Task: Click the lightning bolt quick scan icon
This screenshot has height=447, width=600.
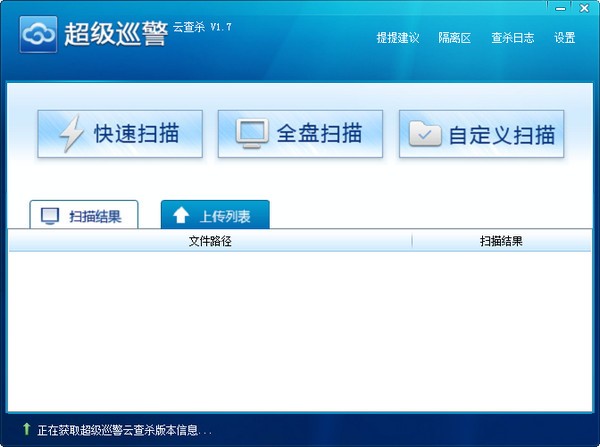Action: (72, 133)
